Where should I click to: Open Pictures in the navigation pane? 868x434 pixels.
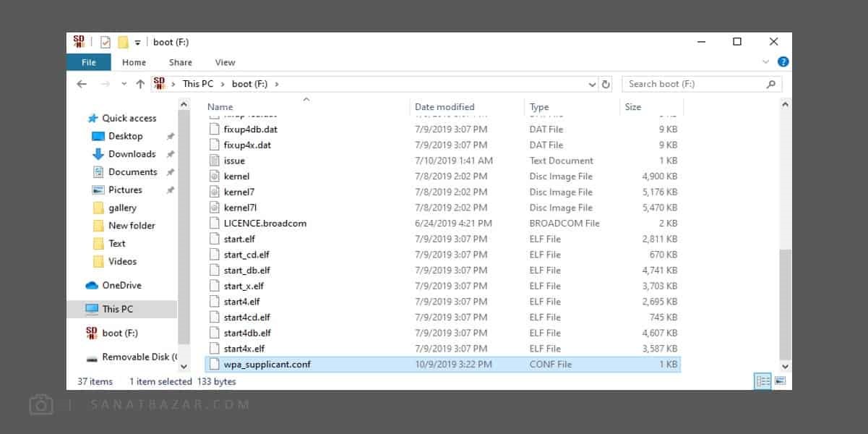(125, 190)
